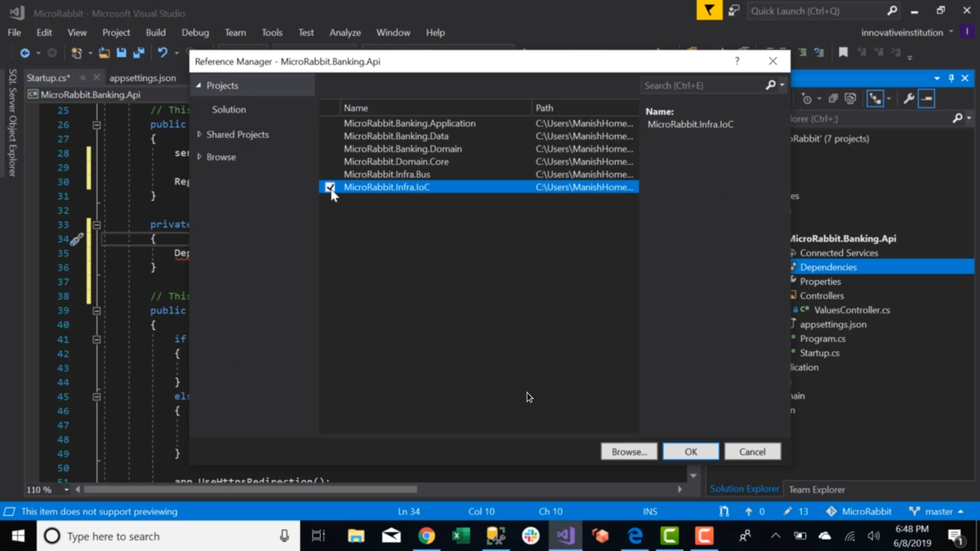980x551 pixels.
Task: Switch to the Team Explorer tab
Action: point(817,489)
